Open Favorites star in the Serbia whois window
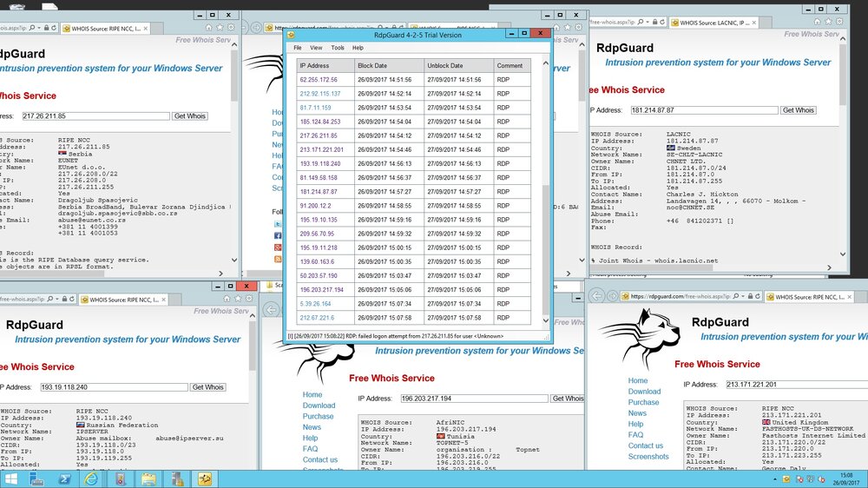Viewport: 868px width, 488px height. pyautogui.click(x=220, y=27)
